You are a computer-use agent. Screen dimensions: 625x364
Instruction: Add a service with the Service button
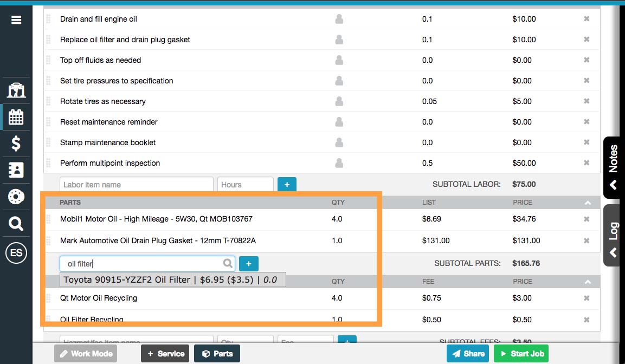point(165,353)
